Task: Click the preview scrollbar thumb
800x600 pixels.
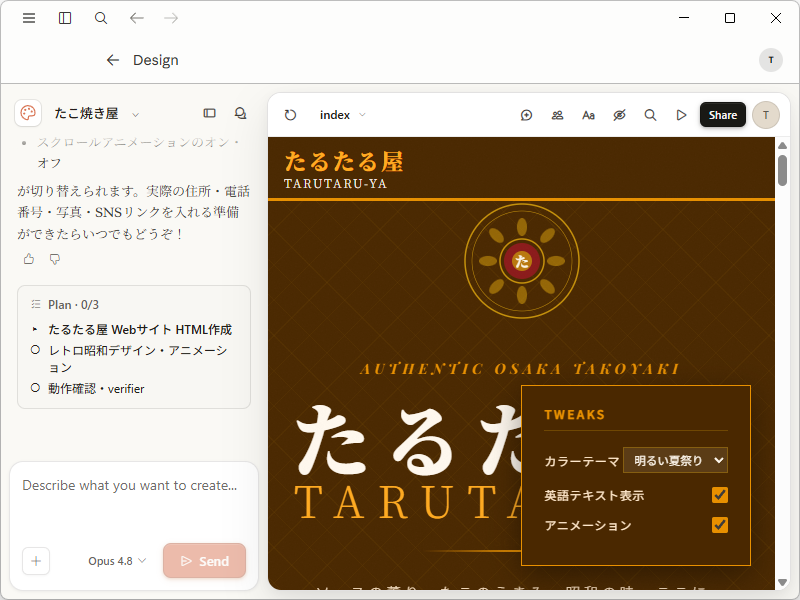Action: pos(782,170)
